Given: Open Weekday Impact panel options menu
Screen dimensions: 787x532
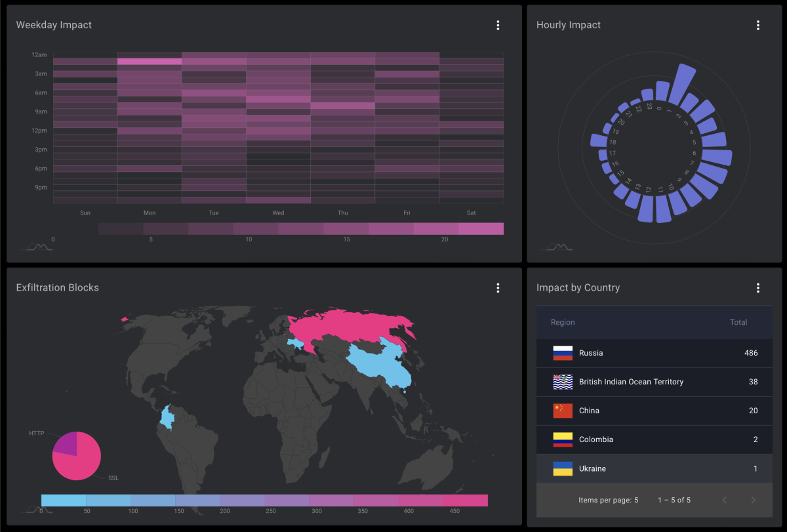Looking at the screenshot, I should click(498, 25).
